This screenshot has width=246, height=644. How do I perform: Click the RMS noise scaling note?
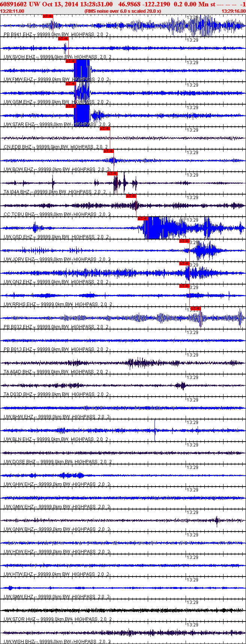coord(123,11)
